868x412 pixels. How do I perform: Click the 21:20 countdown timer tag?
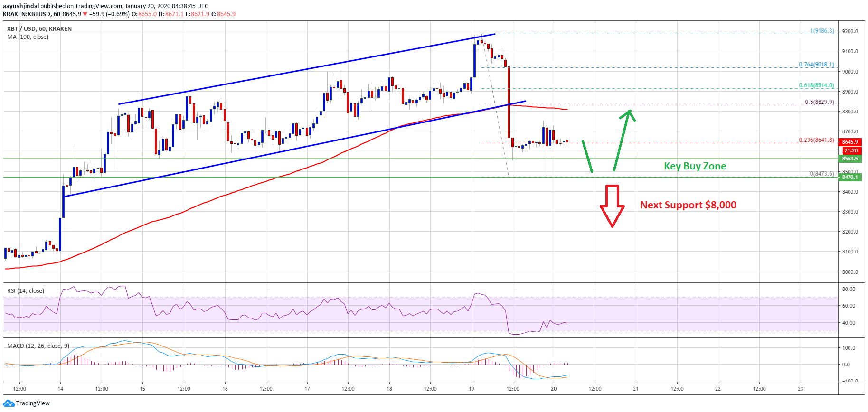[x=851, y=150]
